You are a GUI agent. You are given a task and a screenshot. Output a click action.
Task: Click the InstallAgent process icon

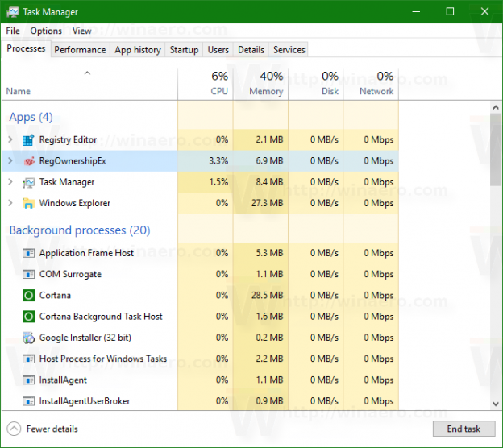point(28,380)
